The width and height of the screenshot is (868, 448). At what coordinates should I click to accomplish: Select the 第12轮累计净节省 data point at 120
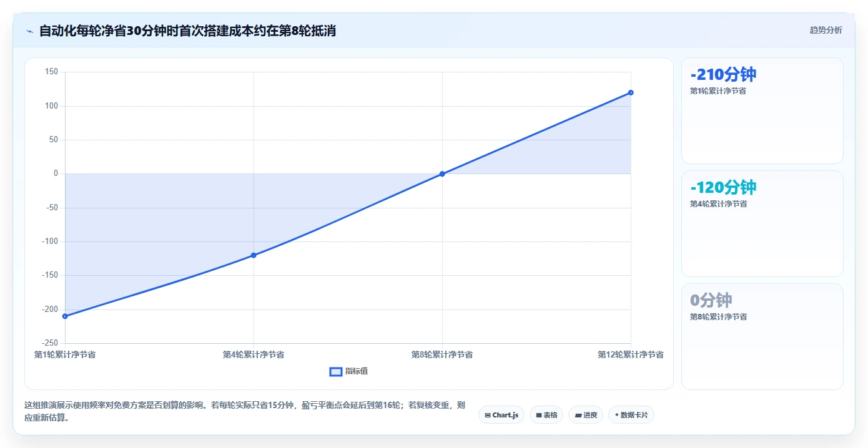click(x=631, y=93)
